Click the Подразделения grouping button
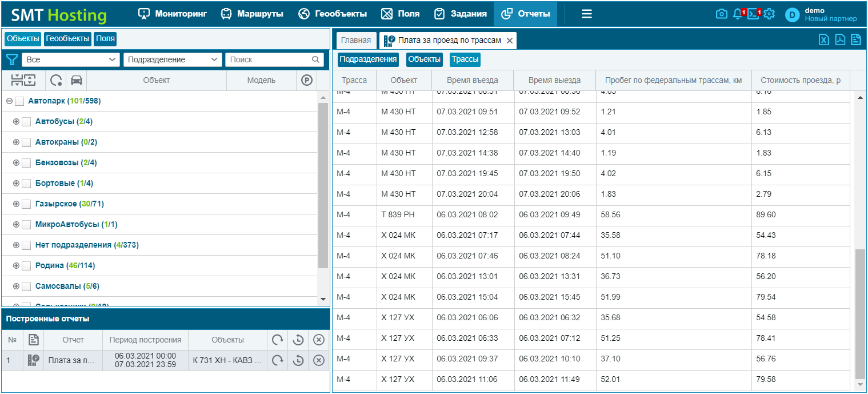The width and height of the screenshot is (868, 394). (368, 59)
